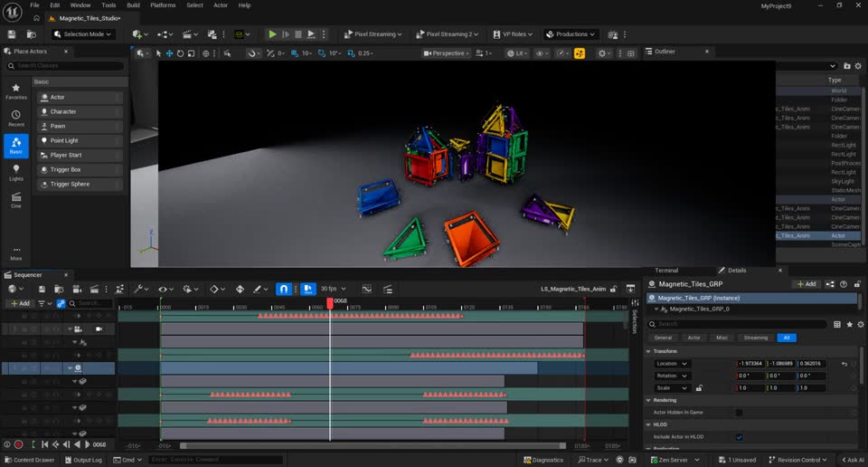
Task: Click the Sequencer create camera icon
Action: (77, 290)
